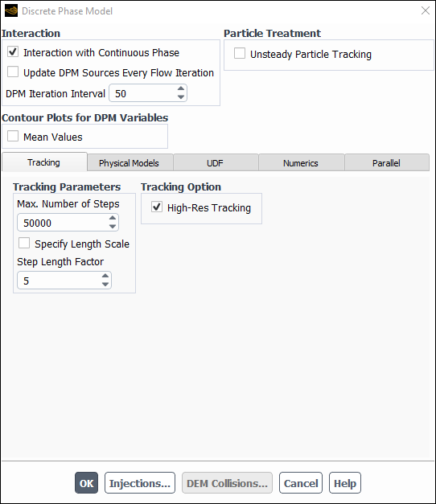Toggle High-Res Tracking checkbox
This screenshot has height=504, width=436.
pos(157,207)
